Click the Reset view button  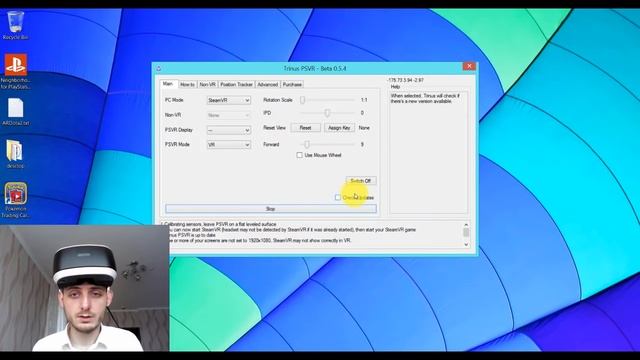click(x=305, y=128)
